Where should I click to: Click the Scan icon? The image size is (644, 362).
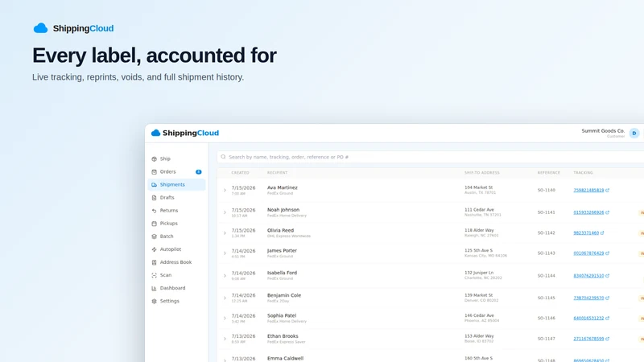click(x=154, y=275)
